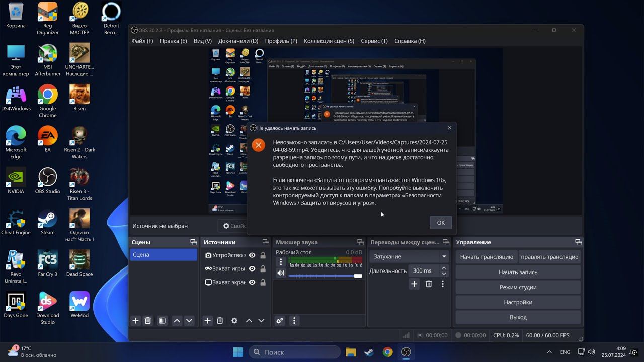Increase the Длительность value with the up arrow

444,268
